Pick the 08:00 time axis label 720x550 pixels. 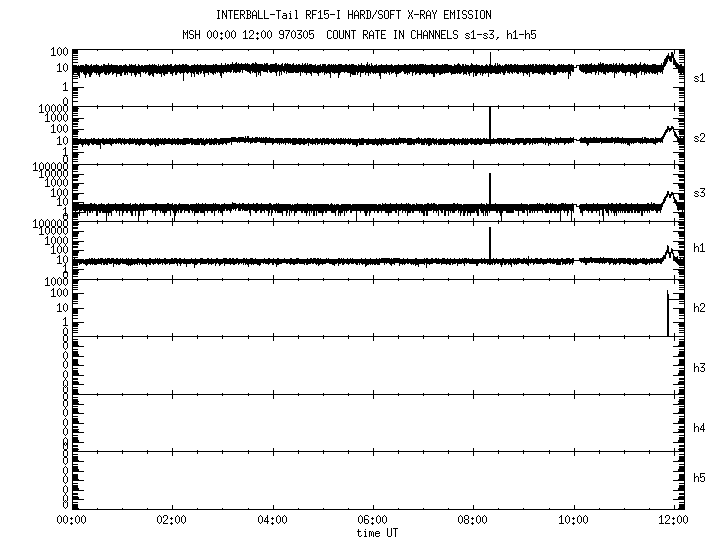pos(473,520)
